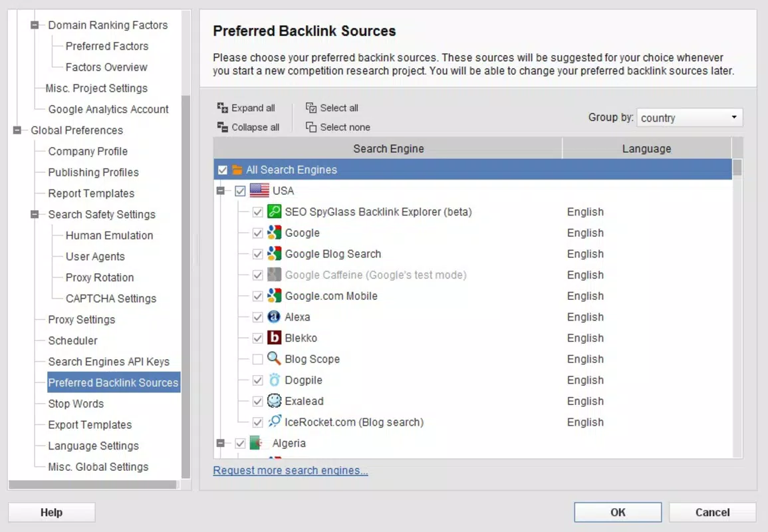
Task: Select the Google Caffeine row text
Action: [x=376, y=275]
